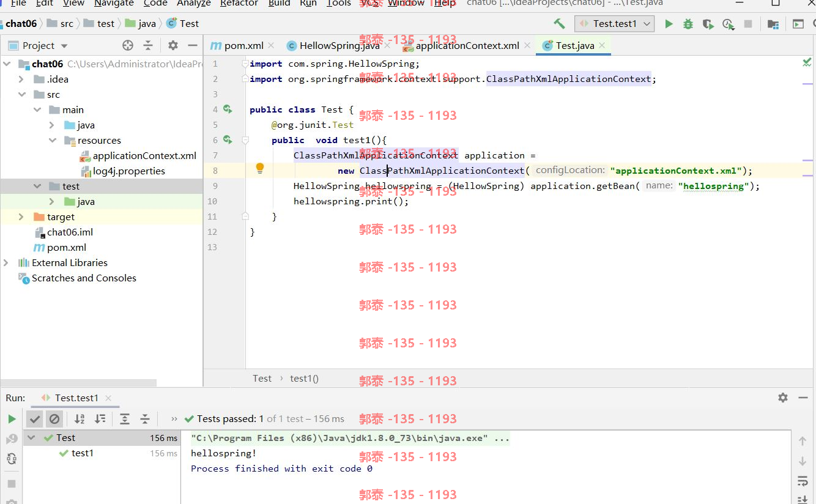Click rerun failed tests icon
This screenshot has width=816, height=504.
point(12,439)
